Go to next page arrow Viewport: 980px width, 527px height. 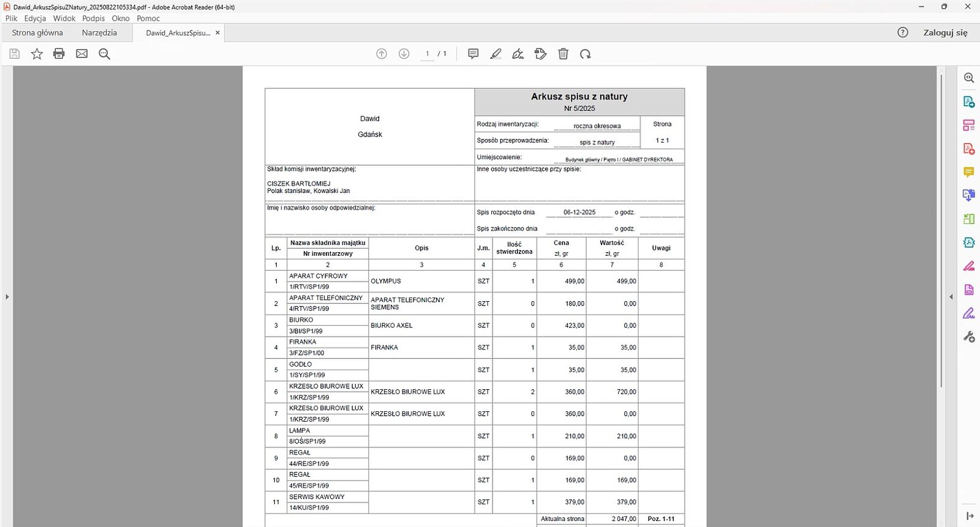[404, 54]
